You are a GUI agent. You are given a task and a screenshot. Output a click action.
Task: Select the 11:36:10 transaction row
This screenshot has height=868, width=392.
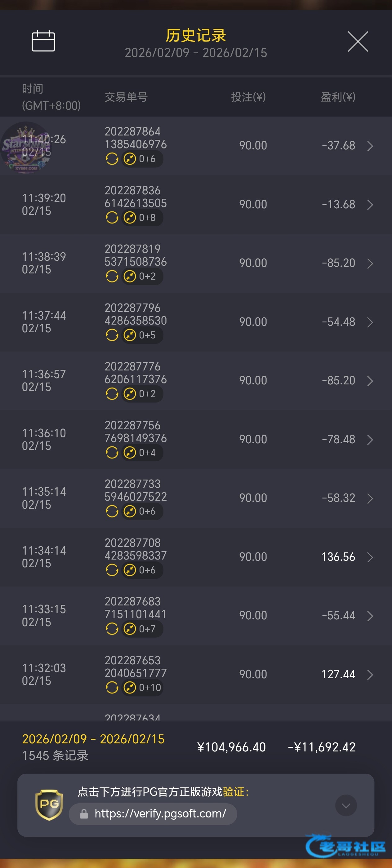point(195,439)
